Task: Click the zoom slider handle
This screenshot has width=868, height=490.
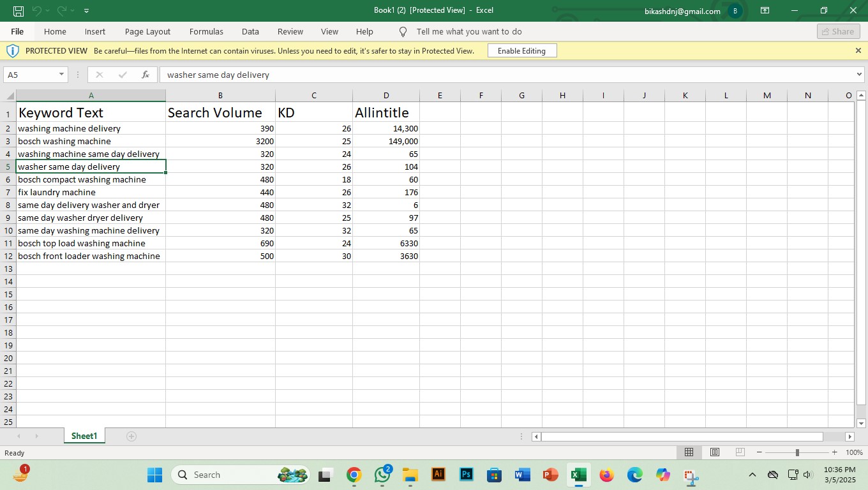Action: [797, 452]
